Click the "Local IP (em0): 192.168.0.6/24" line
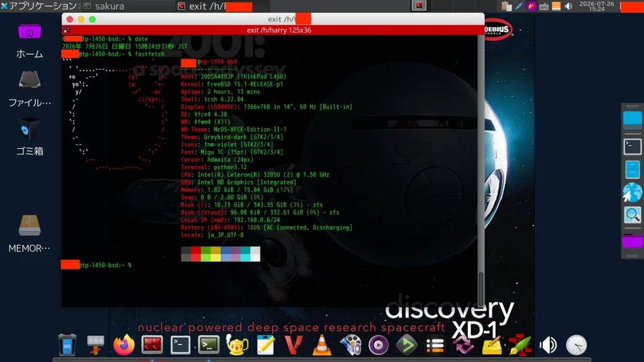The height and width of the screenshot is (362, 644). click(x=230, y=220)
